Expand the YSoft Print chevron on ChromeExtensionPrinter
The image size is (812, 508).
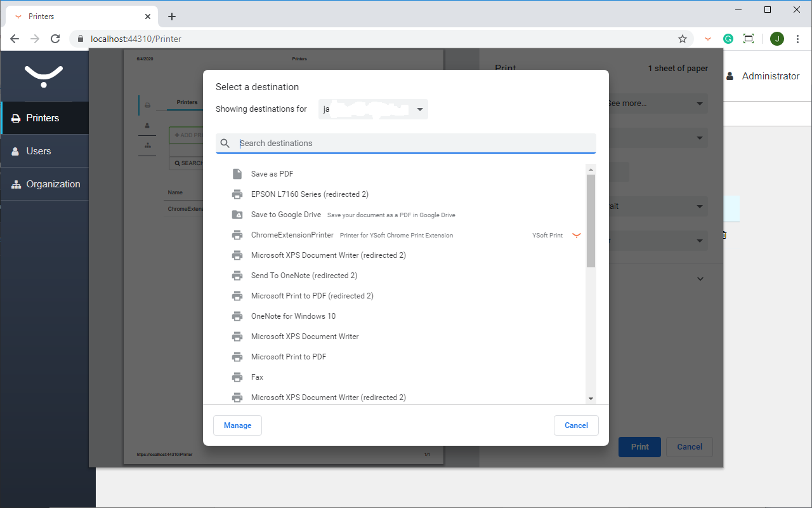pos(577,234)
